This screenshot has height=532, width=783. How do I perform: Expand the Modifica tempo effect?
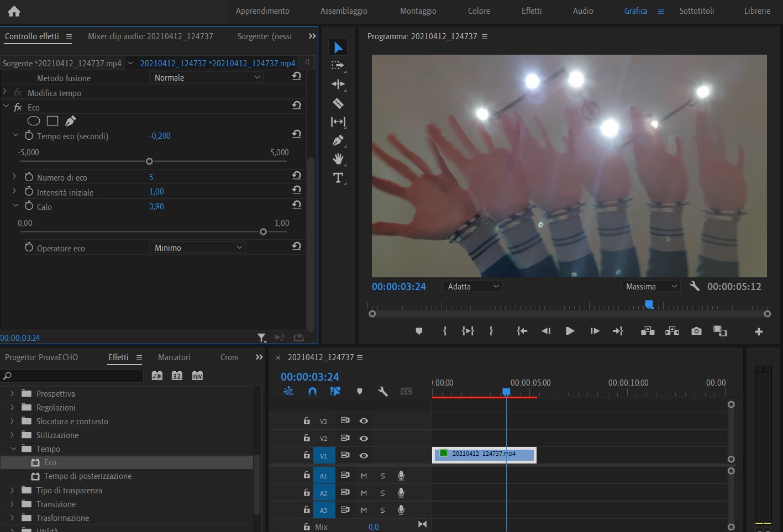(x=5, y=92)
